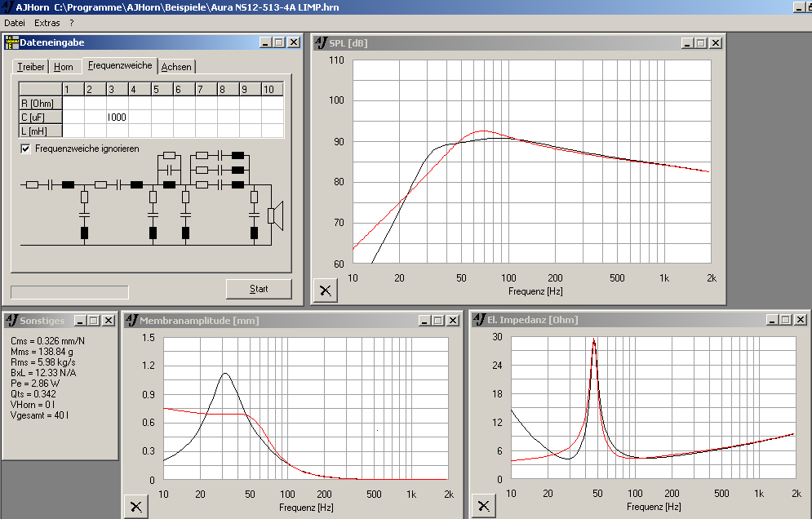812x519 pixels.
Task: Switch to the Treiber tab
Action: pyautogui.click(x=31, y=67)
